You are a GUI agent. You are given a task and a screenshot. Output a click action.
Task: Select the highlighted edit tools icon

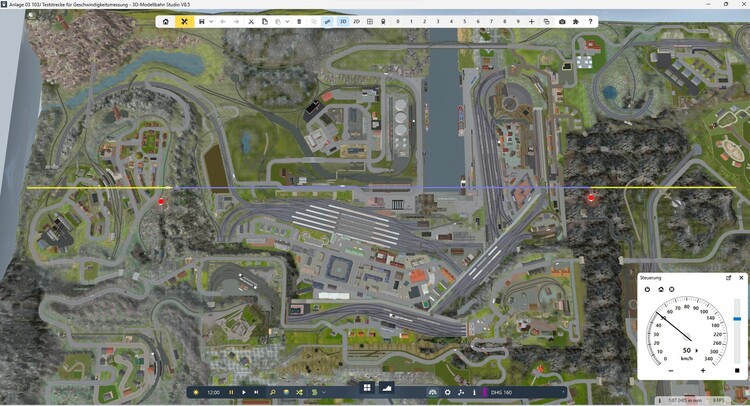(x=184, y=21)
